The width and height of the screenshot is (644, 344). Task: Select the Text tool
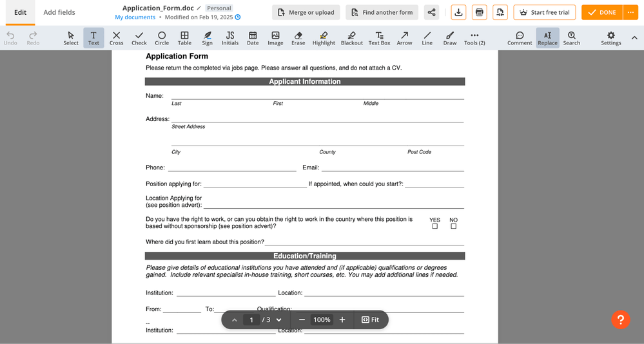tap(93, 38)
